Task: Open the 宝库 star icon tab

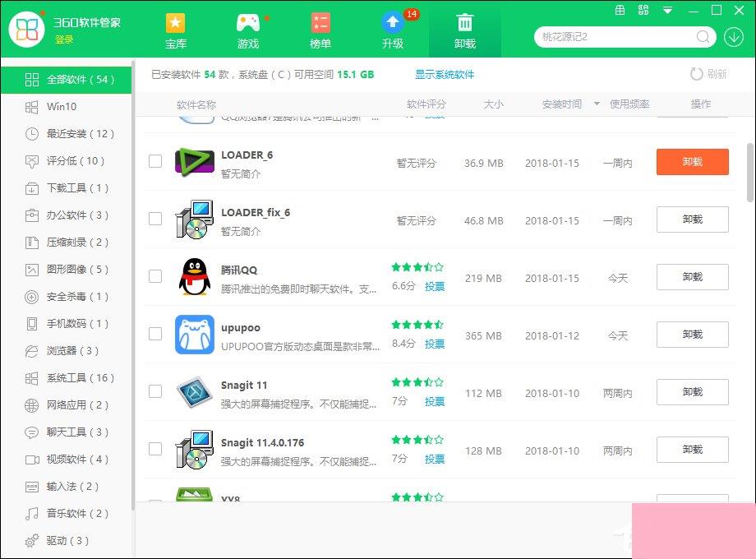Action: [x=176, y=31]
